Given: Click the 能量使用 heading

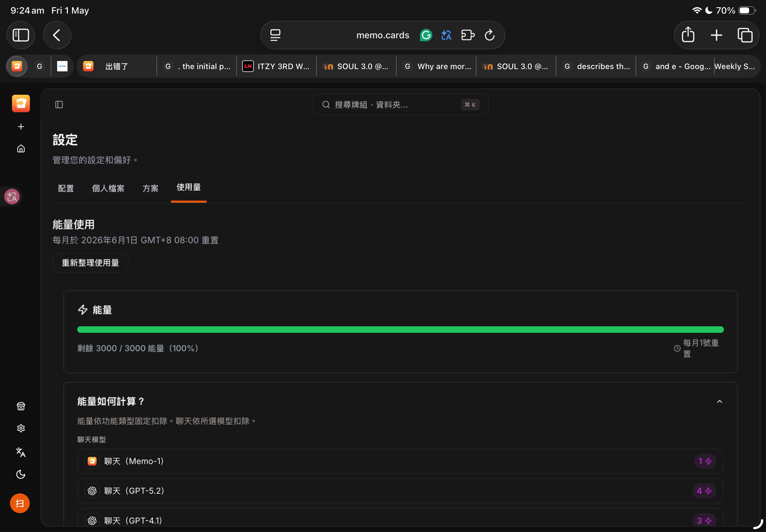Looking at the screenshot, I should (x=73, y=224).
